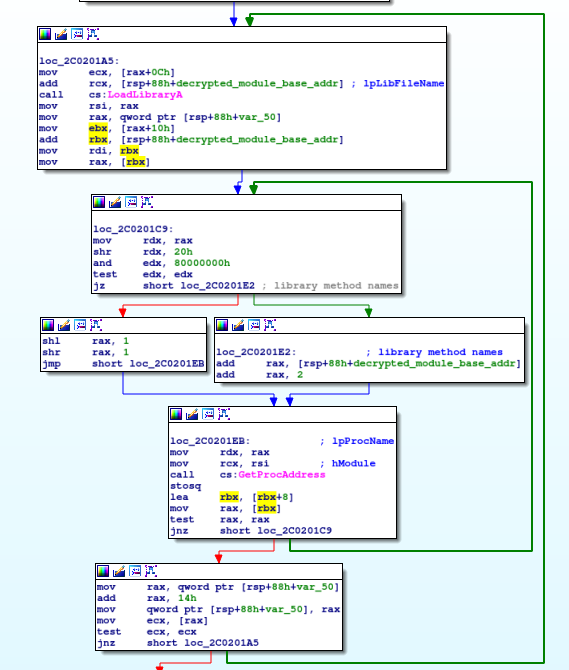This screenshot has height=670, width=569.
Task: Click the group nodes icon of node loc_2C0201C9
Action: click(131, 202)
